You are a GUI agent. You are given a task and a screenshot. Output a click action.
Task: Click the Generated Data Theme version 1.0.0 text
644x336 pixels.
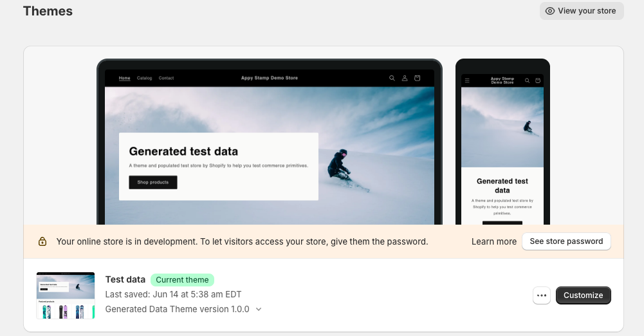[177, 310]
